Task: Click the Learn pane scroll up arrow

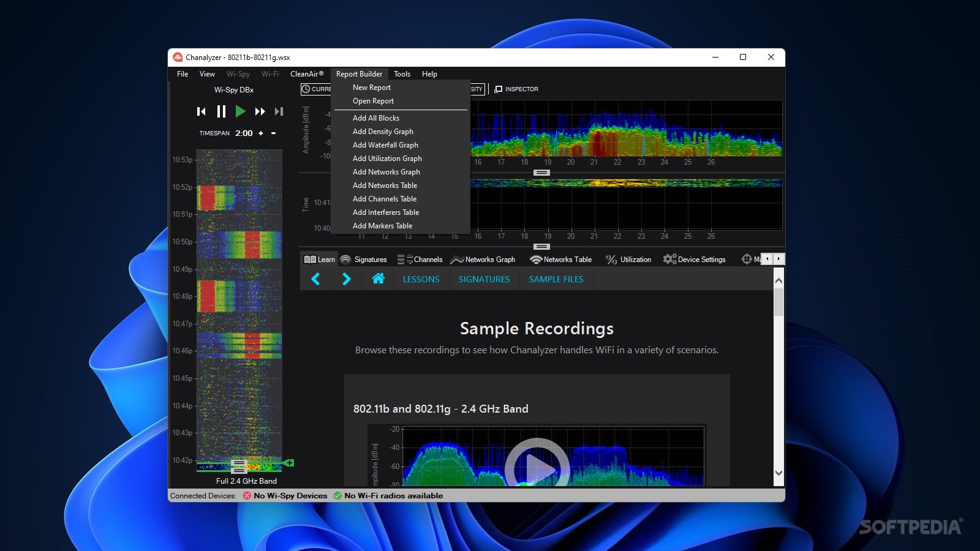Action: [778, 281]
